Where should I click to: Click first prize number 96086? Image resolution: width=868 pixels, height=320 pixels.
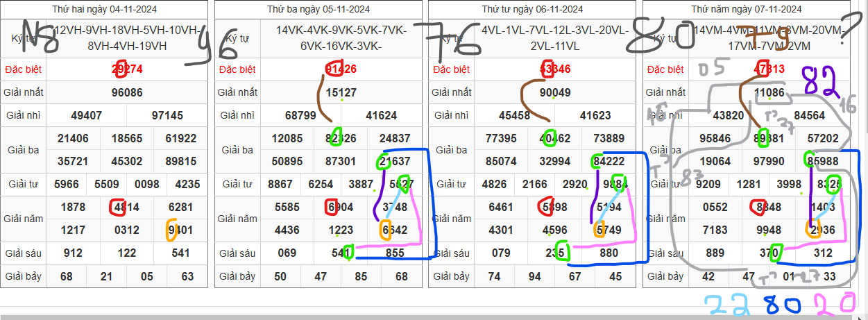tap(126, 92)
